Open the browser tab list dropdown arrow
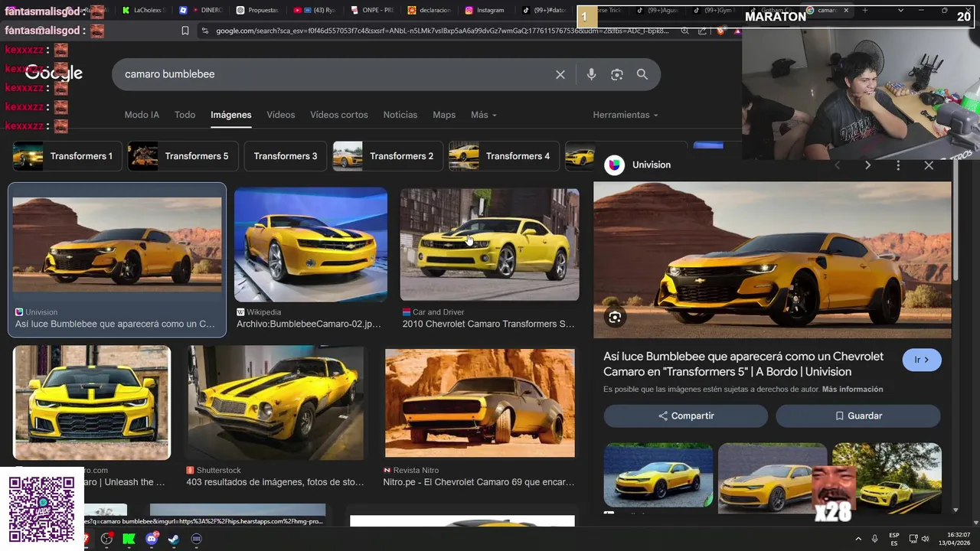This screenshot has width=980, height=551. (900, 10)
